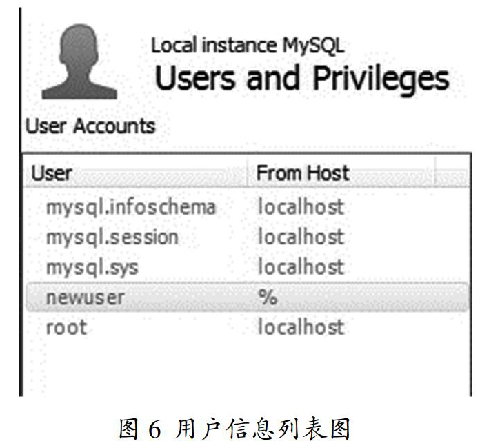
Task: Select the newuser account row
Action: click(x=247, y=297)
